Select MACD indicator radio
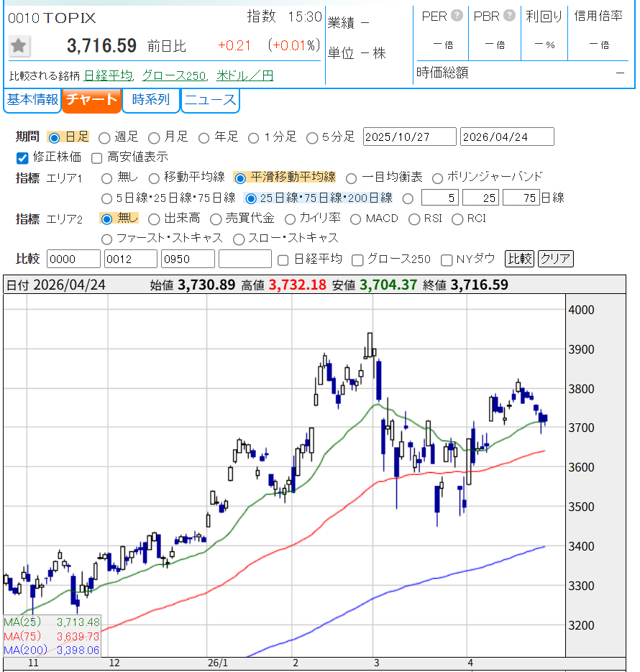 pos(355,219)
